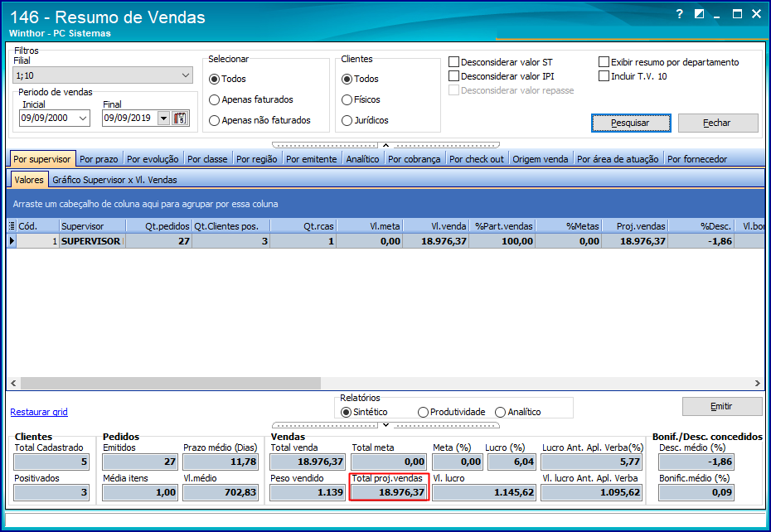Click the Emitir button

point(722,406)
